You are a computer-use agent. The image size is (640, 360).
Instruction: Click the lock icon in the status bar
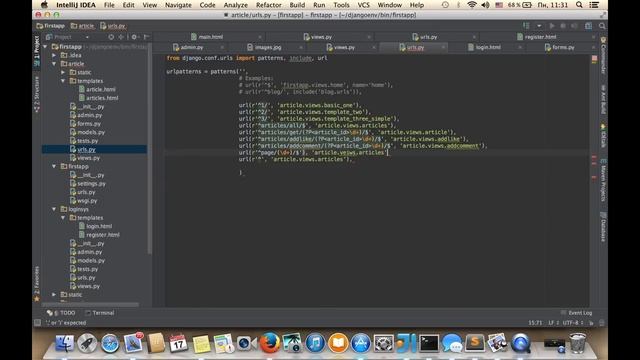[591, 323]
